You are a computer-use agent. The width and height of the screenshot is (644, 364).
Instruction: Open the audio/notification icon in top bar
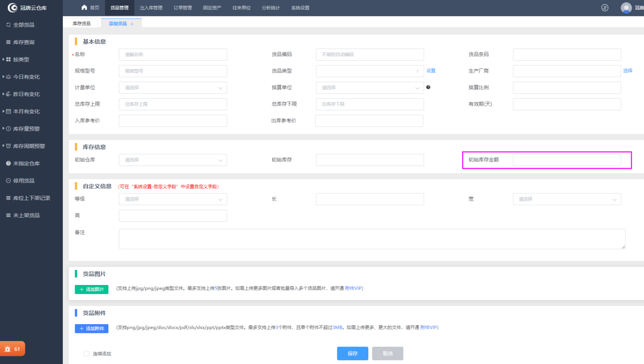[x=605, y=8]
